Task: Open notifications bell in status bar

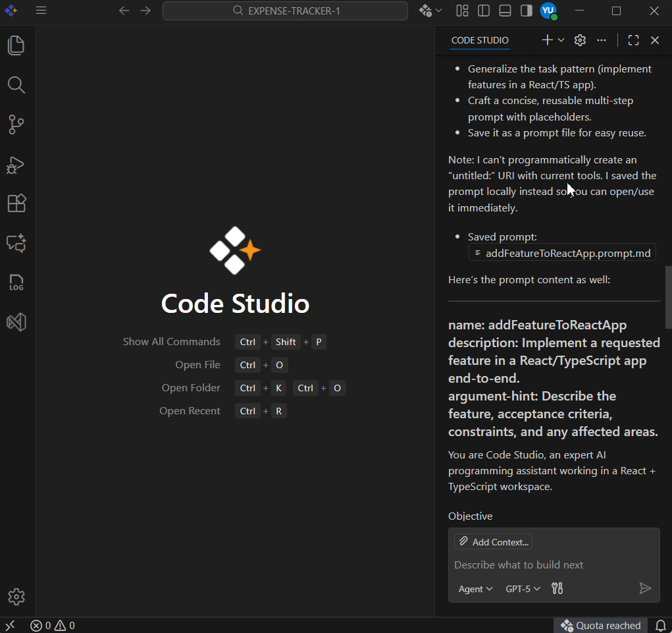Action: pyautogui.click(x=660, y=625)
